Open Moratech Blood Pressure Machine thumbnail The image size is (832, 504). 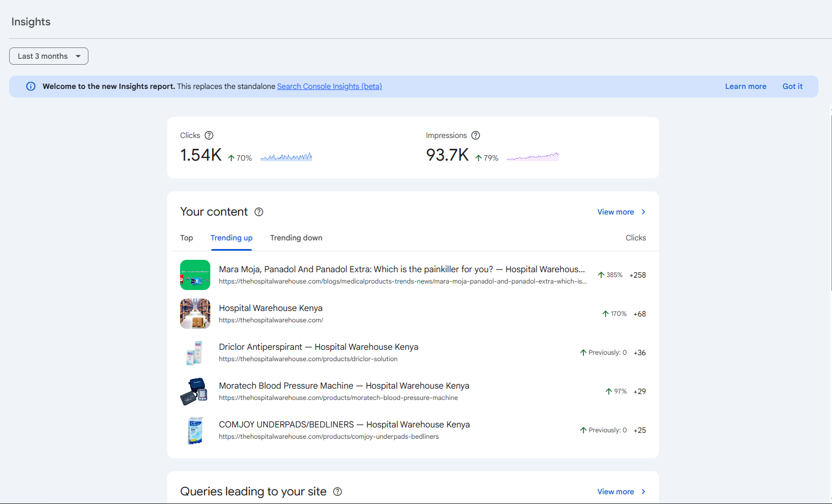(195, 391)
